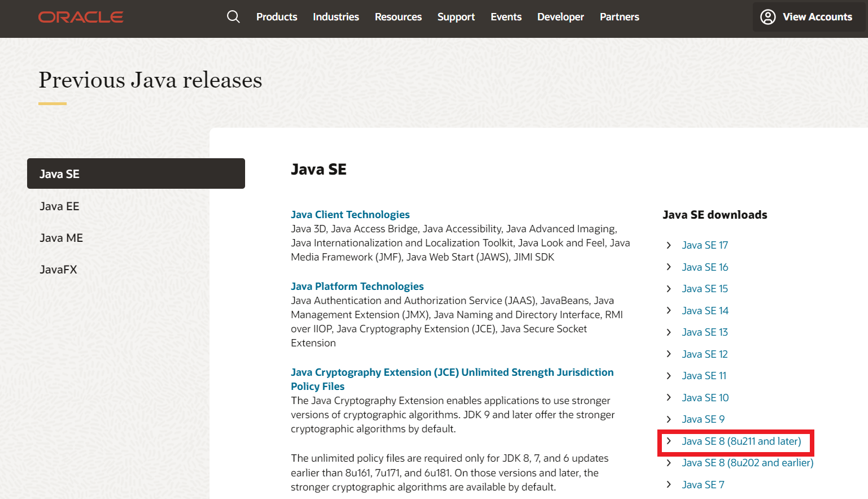This screenshot has width=868, height=499.
Task: Click the 'Previous Java releases' title
Action: point(150,80)
